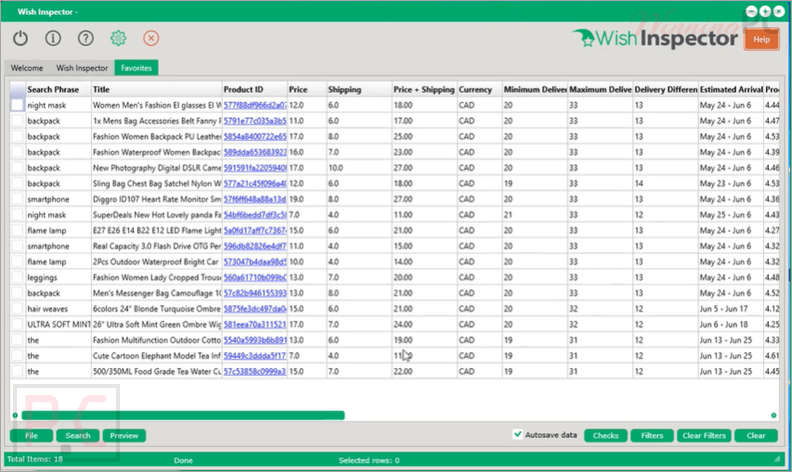This screenshot has height=472, width=792.
Task: Click the orange Help button
Action: point(761,39)
